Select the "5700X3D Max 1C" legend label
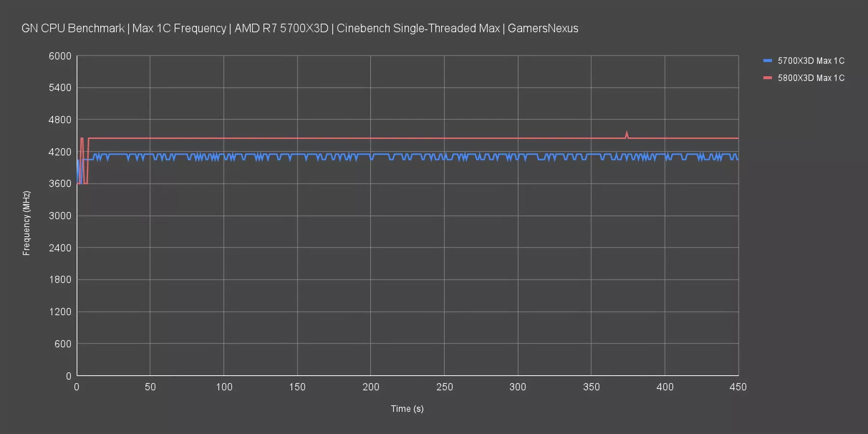 click(811, 61)
